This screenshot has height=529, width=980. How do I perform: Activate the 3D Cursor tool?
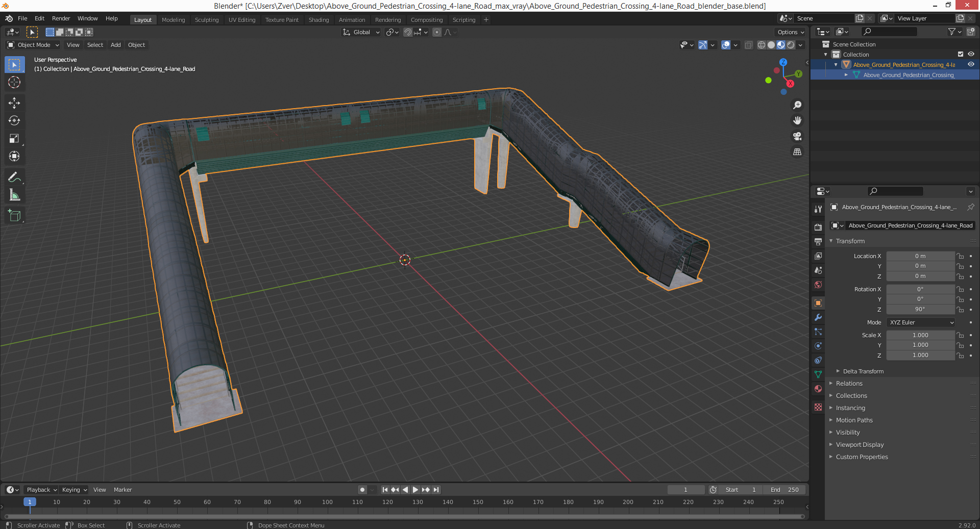tap(14, 83)
